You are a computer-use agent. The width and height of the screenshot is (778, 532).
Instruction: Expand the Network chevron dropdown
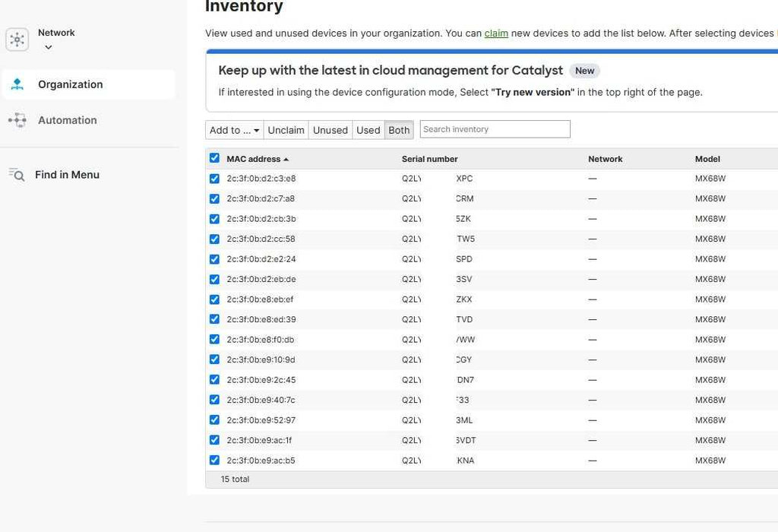pos(49,47)
